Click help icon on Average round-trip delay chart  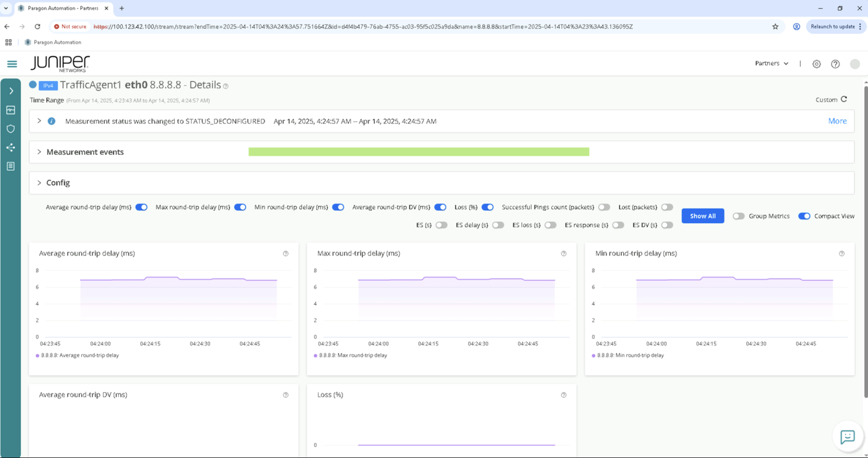285,254
